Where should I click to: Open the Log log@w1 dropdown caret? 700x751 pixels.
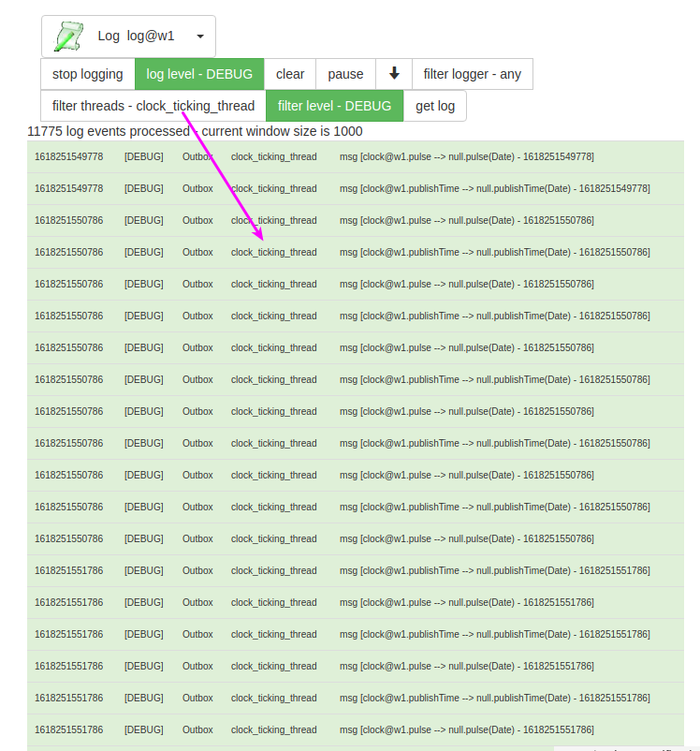click(200, 37)
